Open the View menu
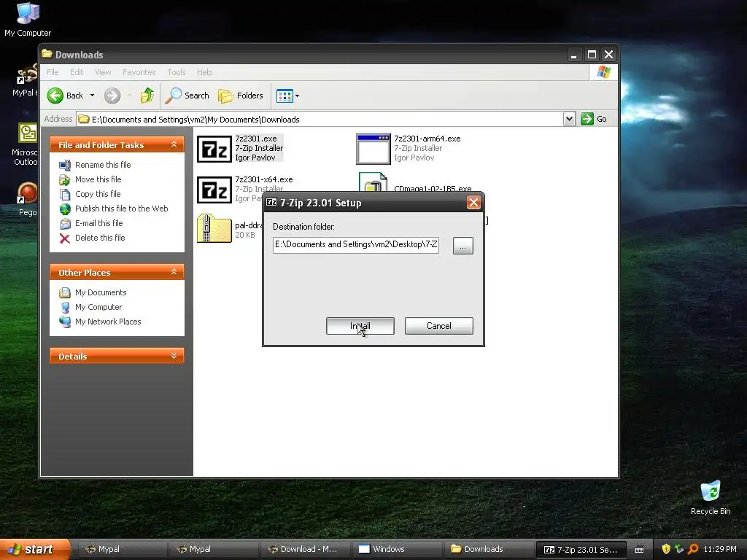This screenshot has width=747, height=560. pyautogui.click(x=103, y=72)
